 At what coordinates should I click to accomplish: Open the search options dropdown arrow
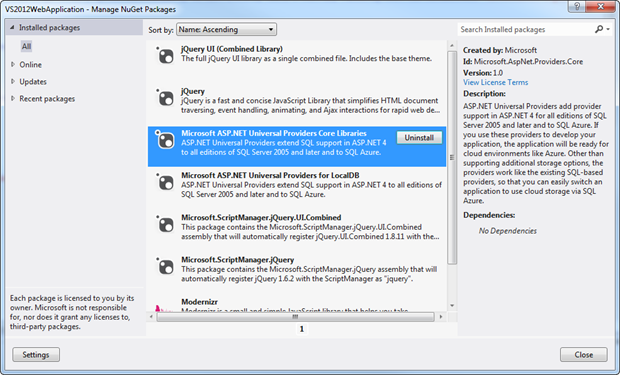pos(608,29)
